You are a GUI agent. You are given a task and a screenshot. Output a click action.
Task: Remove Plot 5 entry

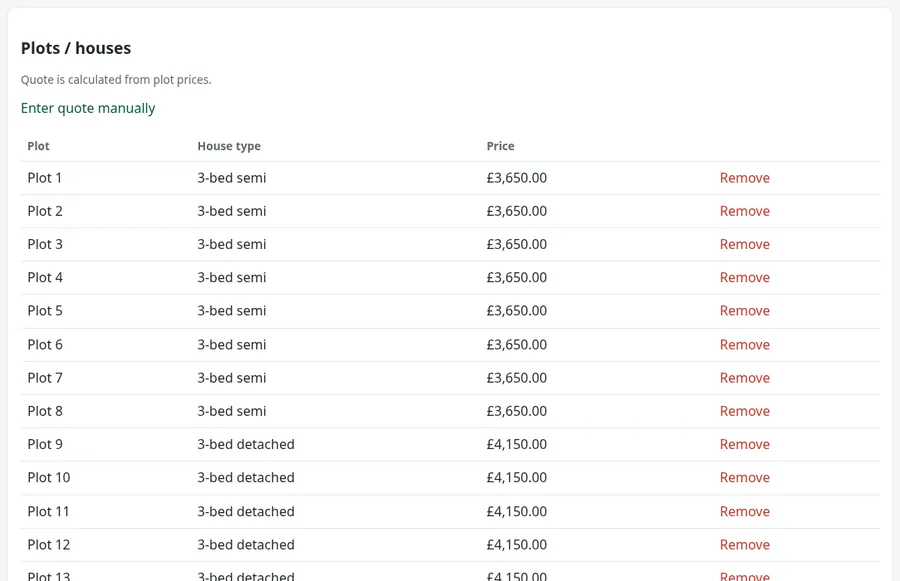[744, 311]
